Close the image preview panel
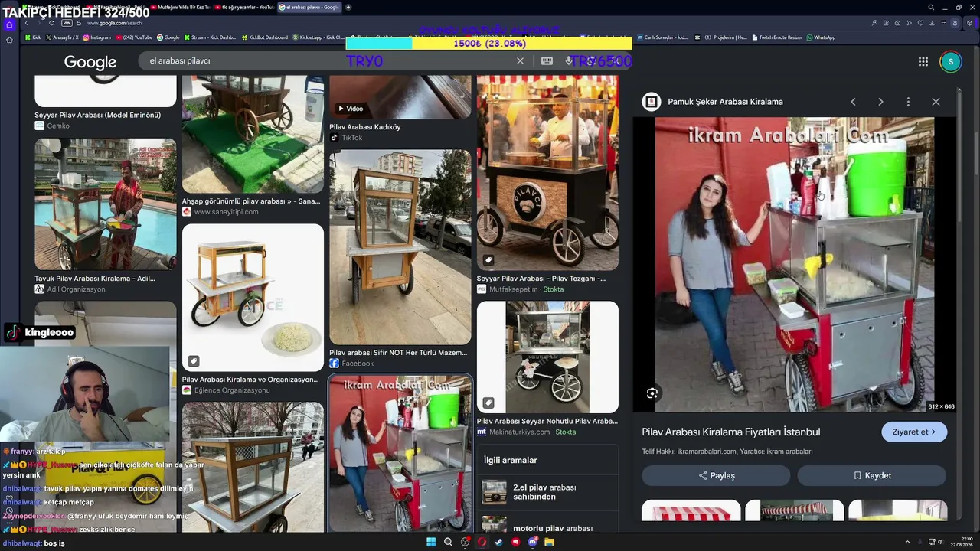 click(x=936, y=102)
